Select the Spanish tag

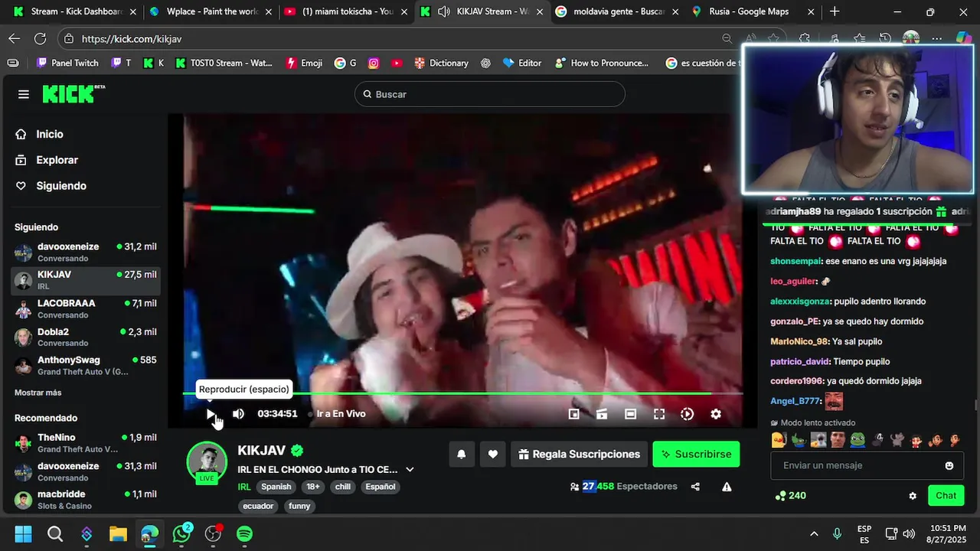[276, 487]
